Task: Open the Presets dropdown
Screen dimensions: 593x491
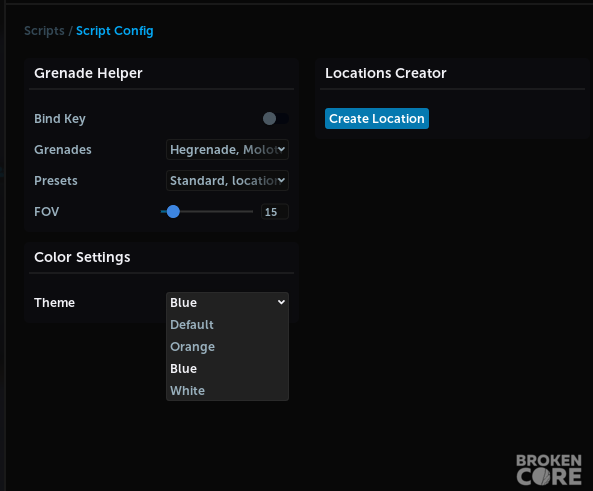Action: pyautogui.click(x=227, y=180)
